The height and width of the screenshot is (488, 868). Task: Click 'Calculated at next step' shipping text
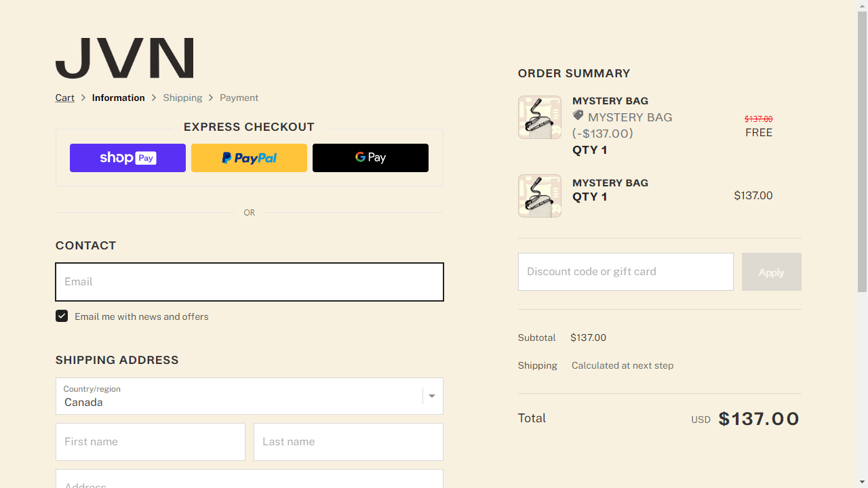[x=623, y=365]
